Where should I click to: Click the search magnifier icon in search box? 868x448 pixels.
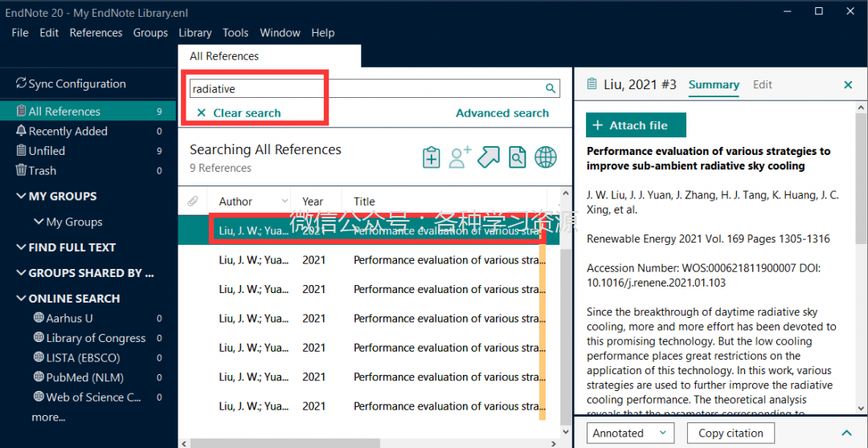point(551,88)
